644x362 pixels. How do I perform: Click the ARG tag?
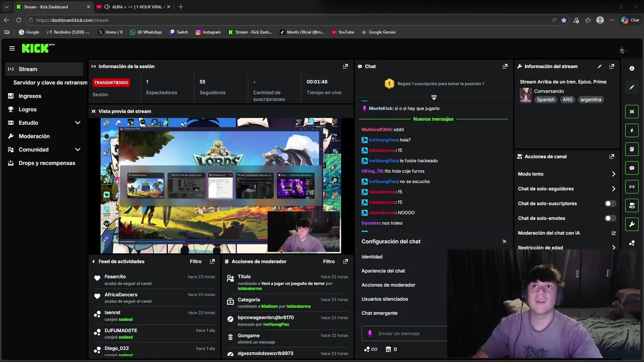click(x=568, y=100)
